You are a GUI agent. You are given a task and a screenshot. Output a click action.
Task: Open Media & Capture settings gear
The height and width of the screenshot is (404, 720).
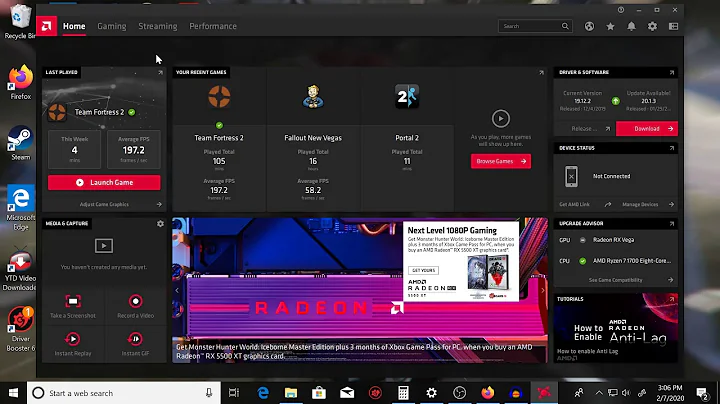(160, 224)
